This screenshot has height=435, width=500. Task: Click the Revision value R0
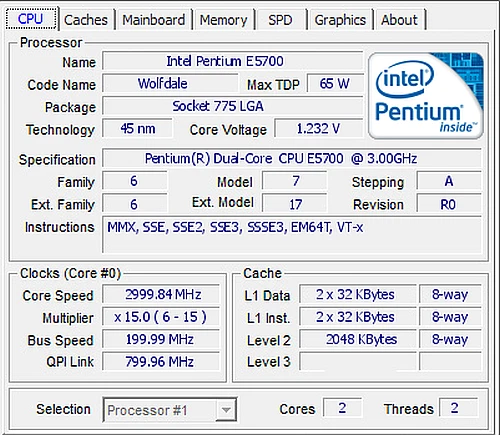coord(449,204)
